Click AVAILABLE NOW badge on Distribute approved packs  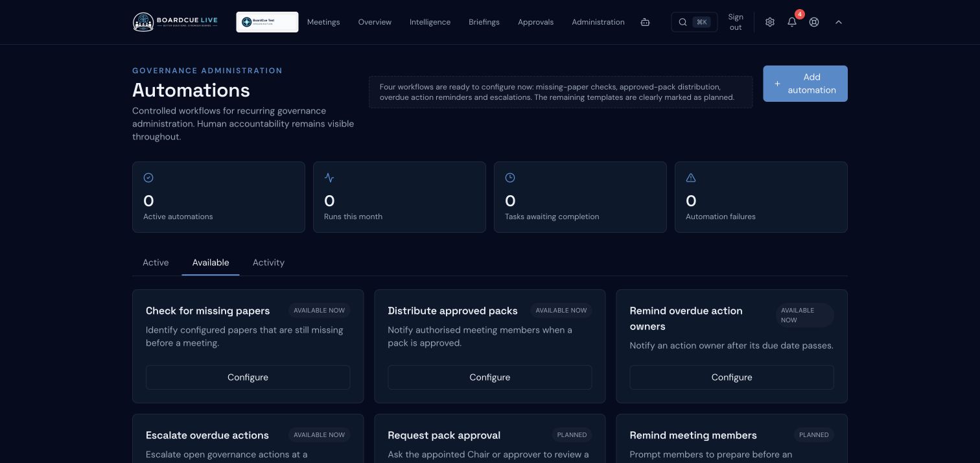(x=561, y=311)
